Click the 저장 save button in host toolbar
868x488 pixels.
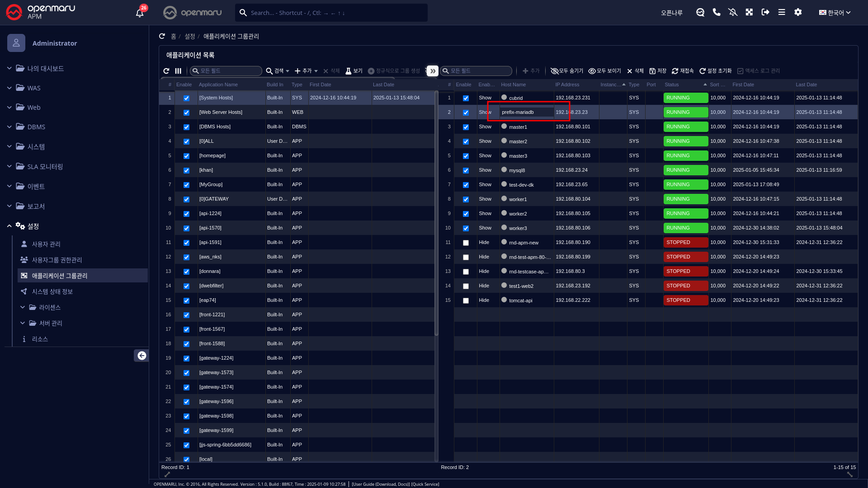tap(658, 71)
